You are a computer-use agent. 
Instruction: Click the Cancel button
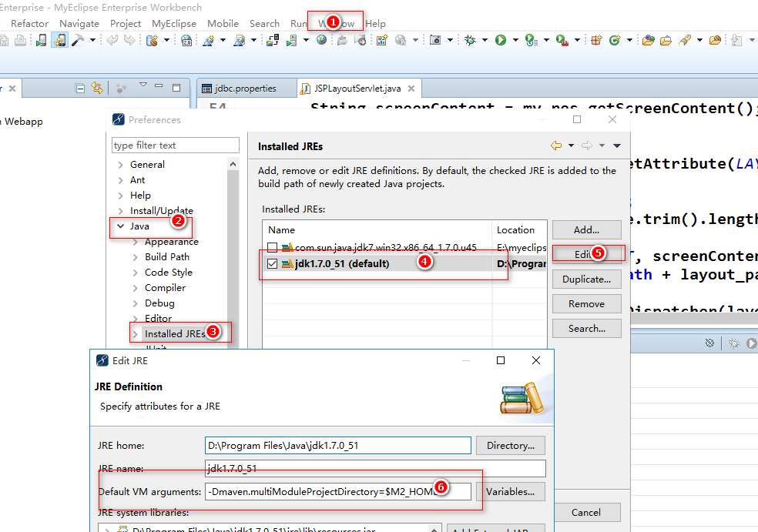(x=586, y=512)
